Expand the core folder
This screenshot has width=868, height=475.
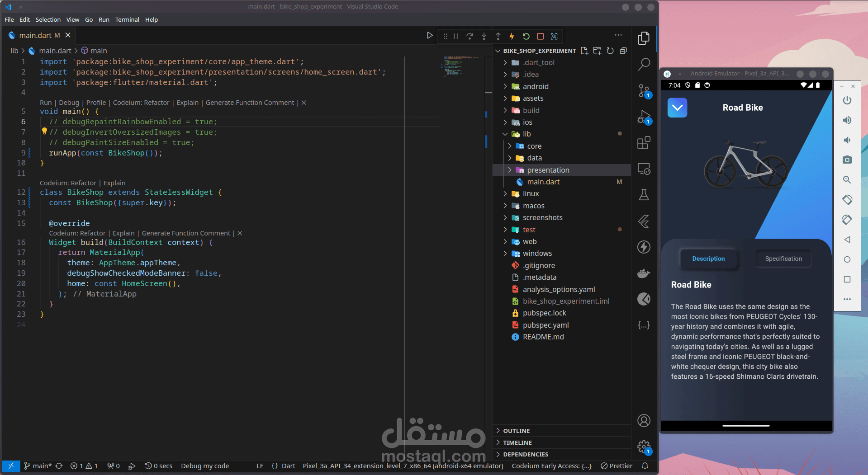[510, 146]
